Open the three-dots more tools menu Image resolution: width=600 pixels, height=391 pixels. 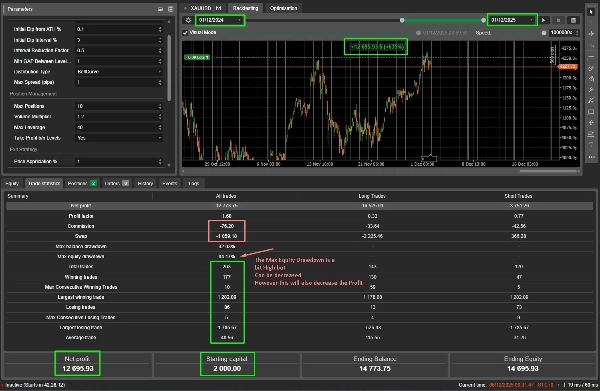tap(591, 157)
